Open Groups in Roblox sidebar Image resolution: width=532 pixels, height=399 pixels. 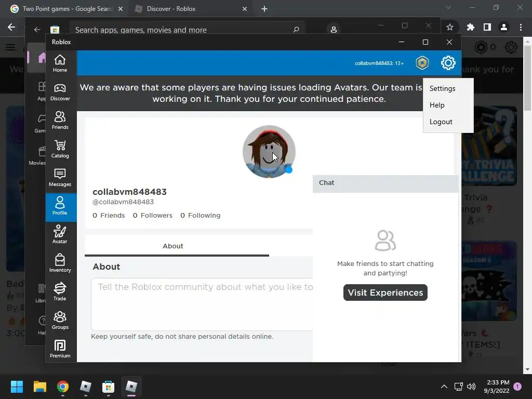60,321
